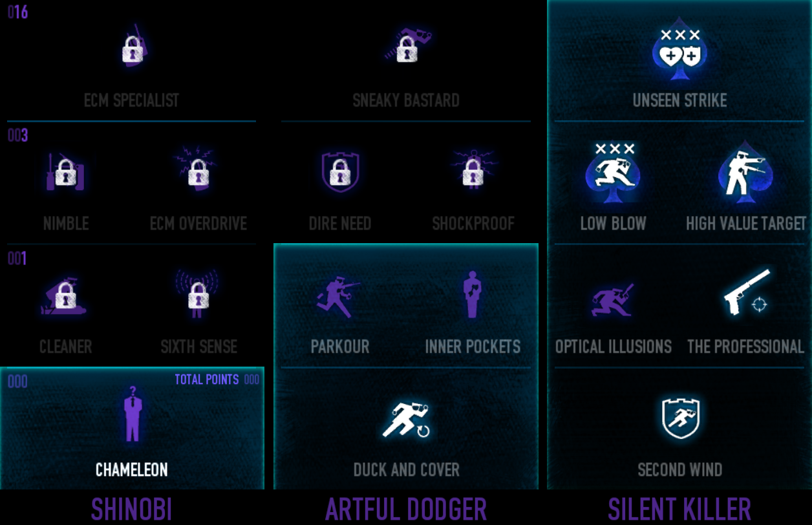Choose the locked Shockproof skill icon
The image size is (812, 525).
coord(473,170)
